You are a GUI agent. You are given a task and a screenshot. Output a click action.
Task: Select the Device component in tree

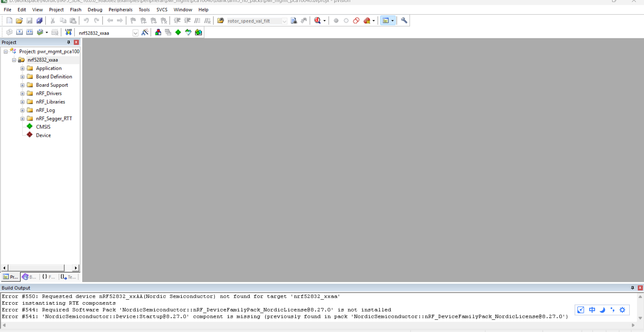43,135
